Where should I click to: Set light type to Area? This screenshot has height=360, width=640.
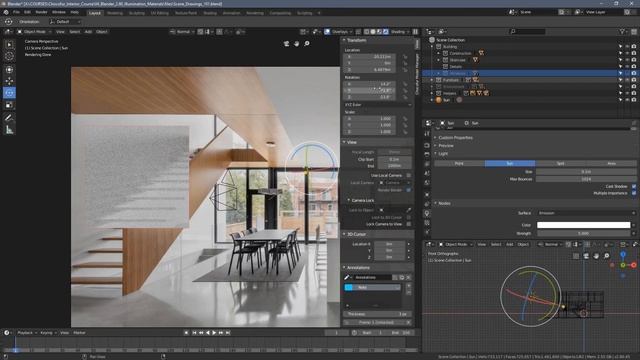pos(611,163)
